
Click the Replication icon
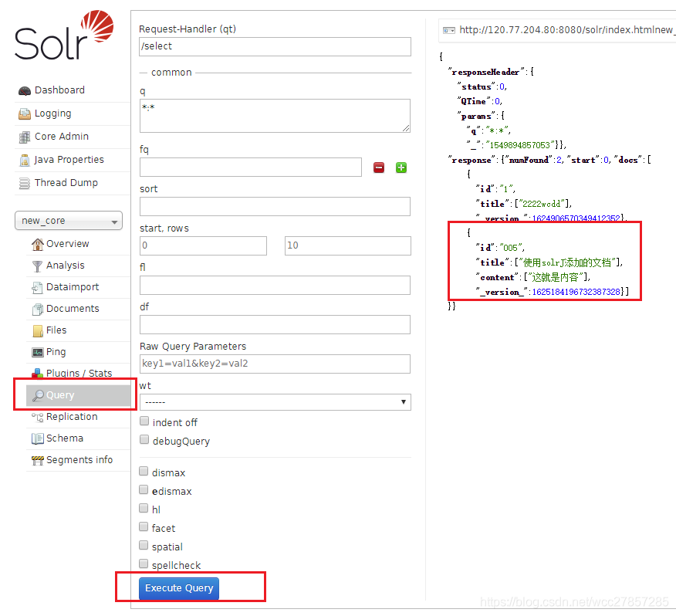click(38, 417)
